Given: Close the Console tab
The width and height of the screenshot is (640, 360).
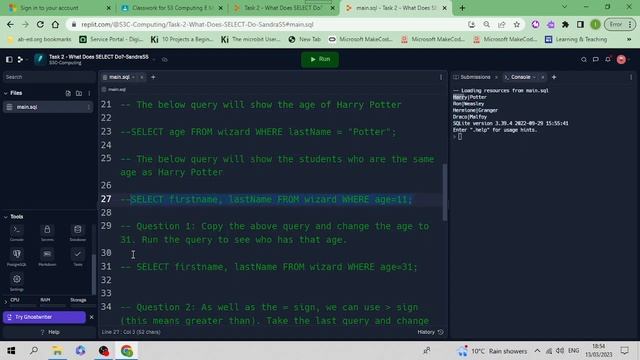Looking at the screenshot, I should (x=542, y=77).
